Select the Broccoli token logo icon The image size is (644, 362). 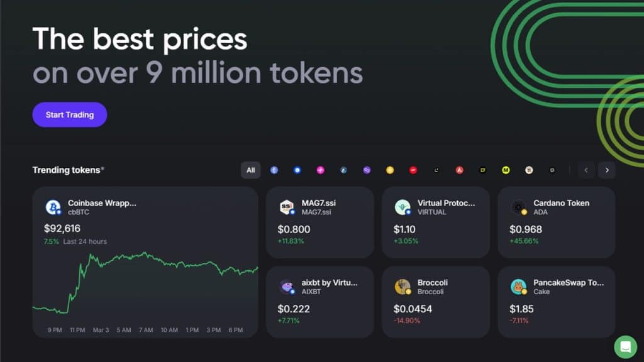(x=401, y=286)
